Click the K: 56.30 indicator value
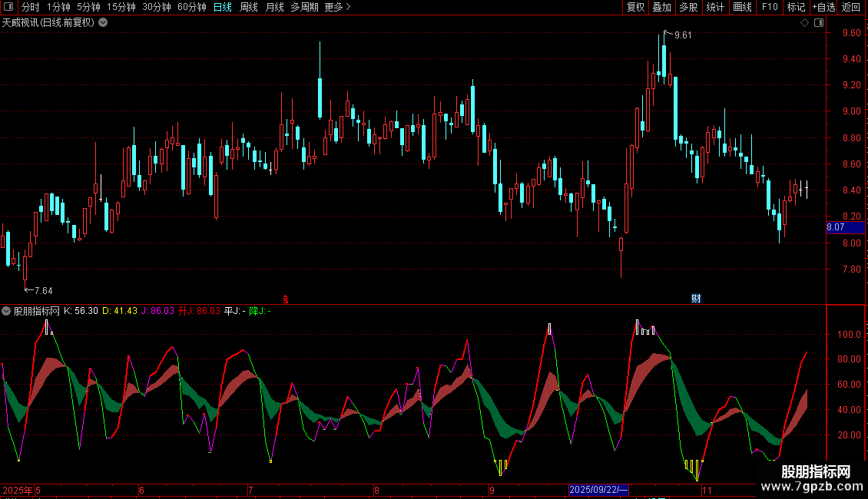Image resolution: width=868 pixels, height=499 pixels. (81, 311)
